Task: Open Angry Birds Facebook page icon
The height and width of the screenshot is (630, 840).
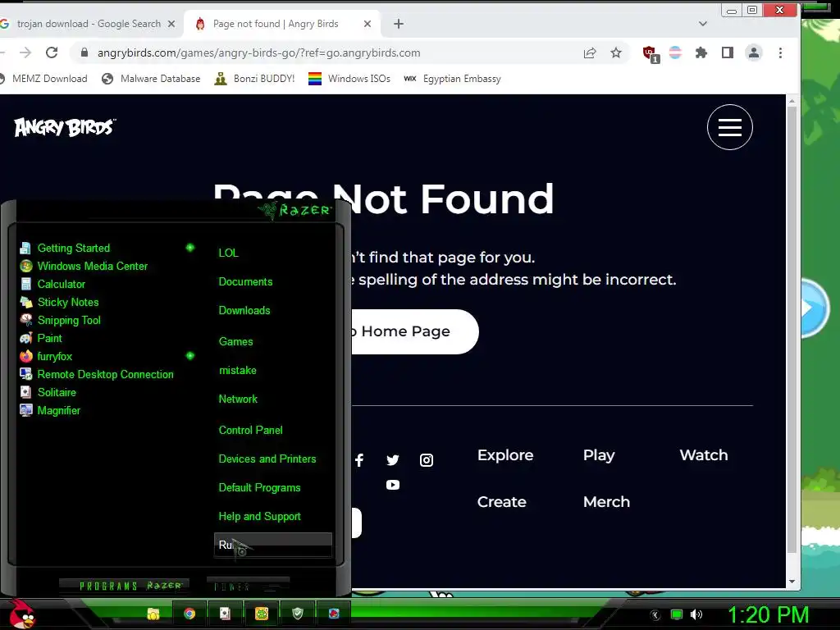Action: 359,460
